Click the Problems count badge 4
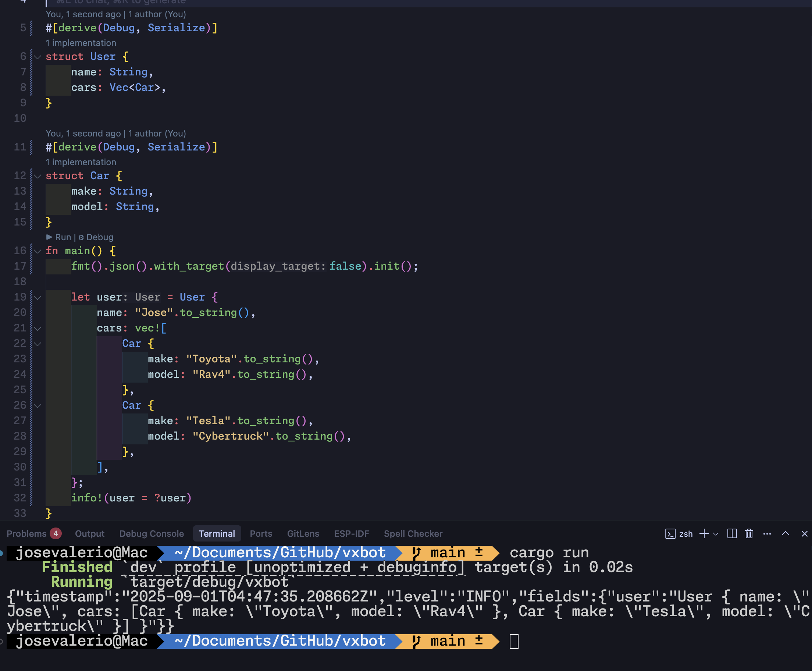812x671 pixels. tap(56, 534)
